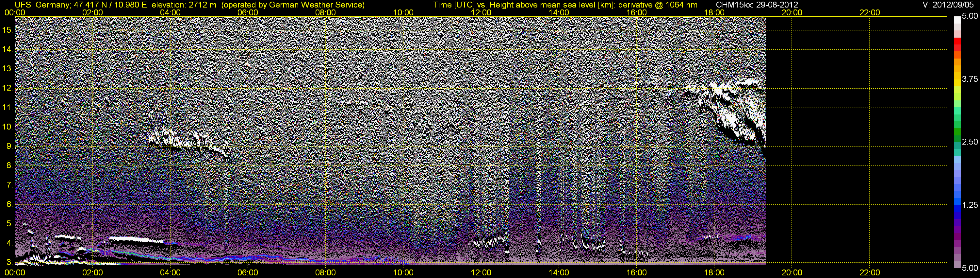Click the 5. km height axis label
This screenshot has height=278, width=980.
tap(9, 224)
